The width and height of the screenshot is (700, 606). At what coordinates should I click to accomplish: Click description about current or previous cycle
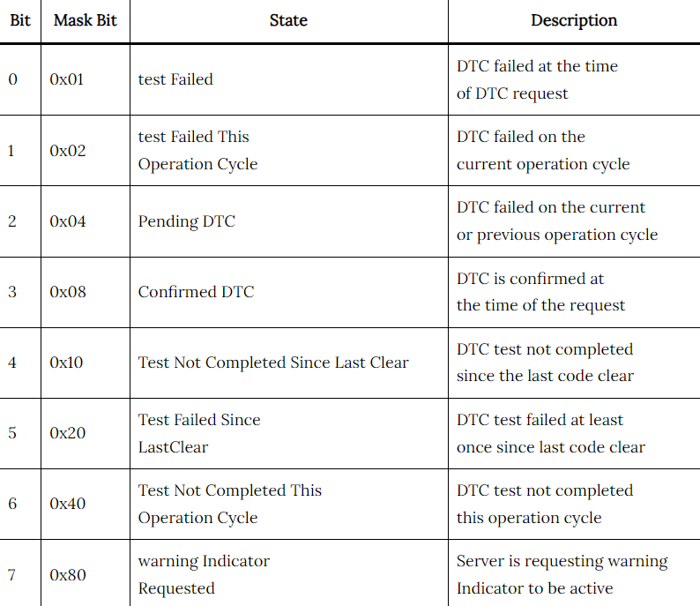click(557, 221)
